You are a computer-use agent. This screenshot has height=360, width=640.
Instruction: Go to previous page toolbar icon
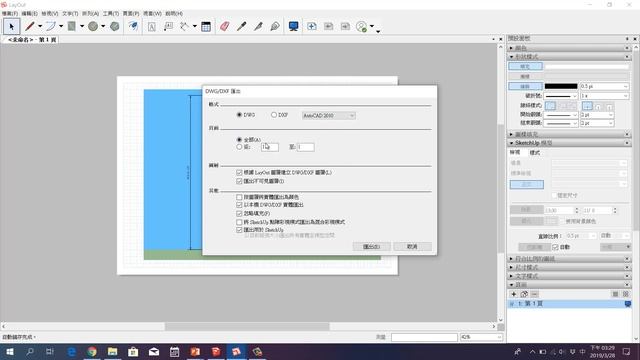329,27
